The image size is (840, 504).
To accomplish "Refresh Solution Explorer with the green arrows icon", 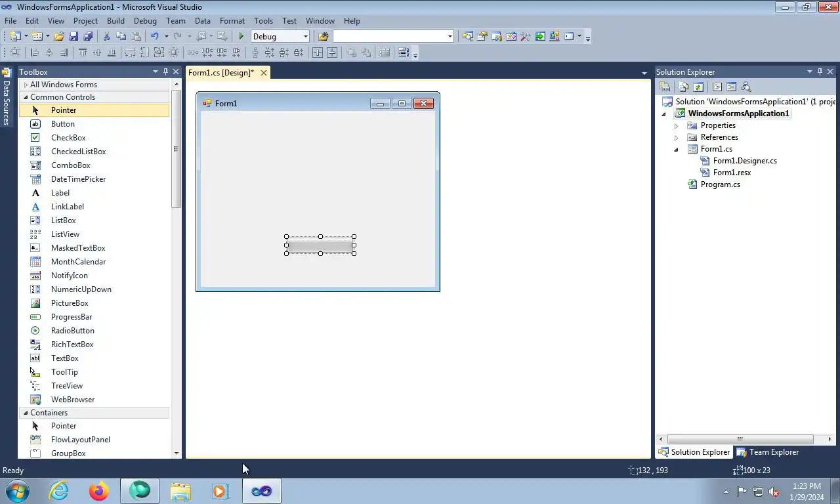I will [698, 87].
